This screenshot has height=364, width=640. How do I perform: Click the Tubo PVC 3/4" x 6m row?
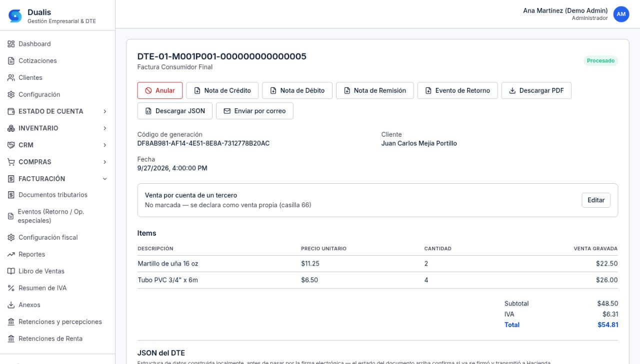377,280
